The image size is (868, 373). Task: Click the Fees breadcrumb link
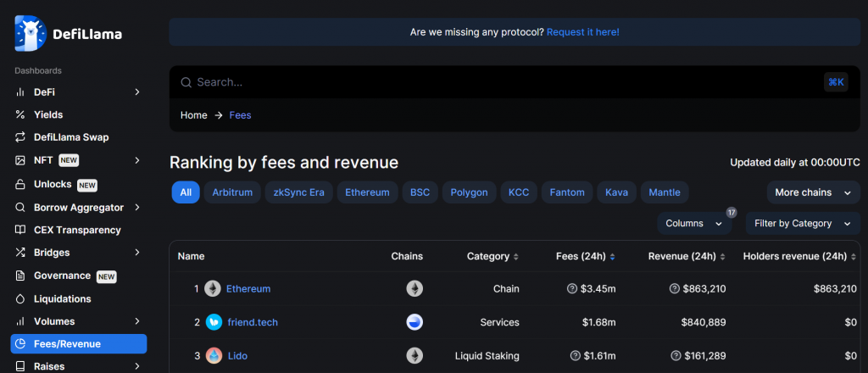click(x=240, y=115)
